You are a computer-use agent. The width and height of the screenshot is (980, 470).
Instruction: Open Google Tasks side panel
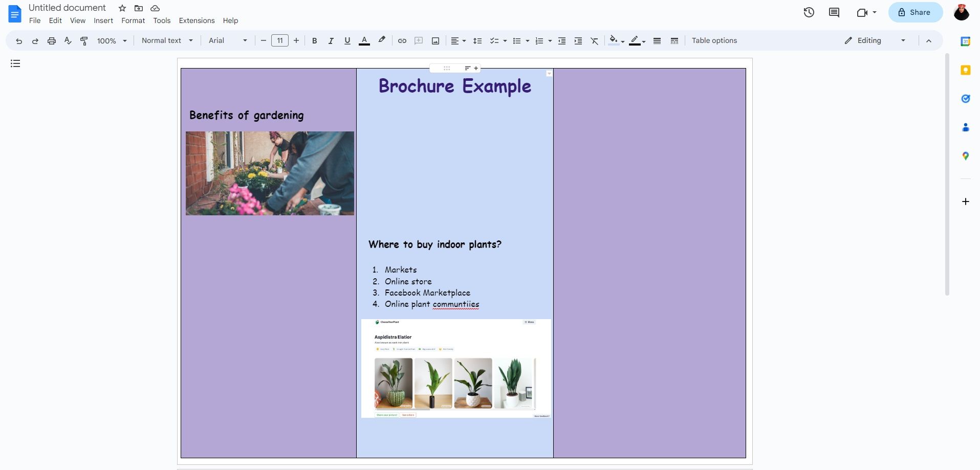(966, 99)
